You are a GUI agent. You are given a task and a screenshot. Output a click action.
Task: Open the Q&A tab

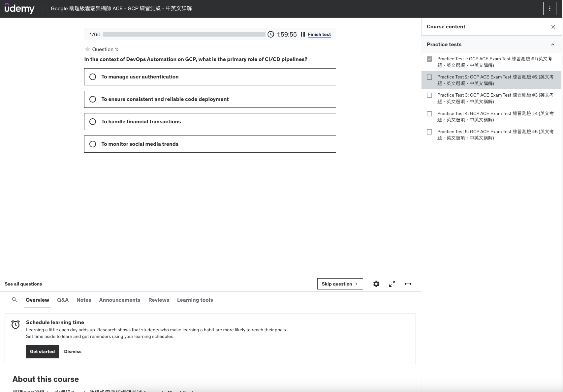[63, 300]
